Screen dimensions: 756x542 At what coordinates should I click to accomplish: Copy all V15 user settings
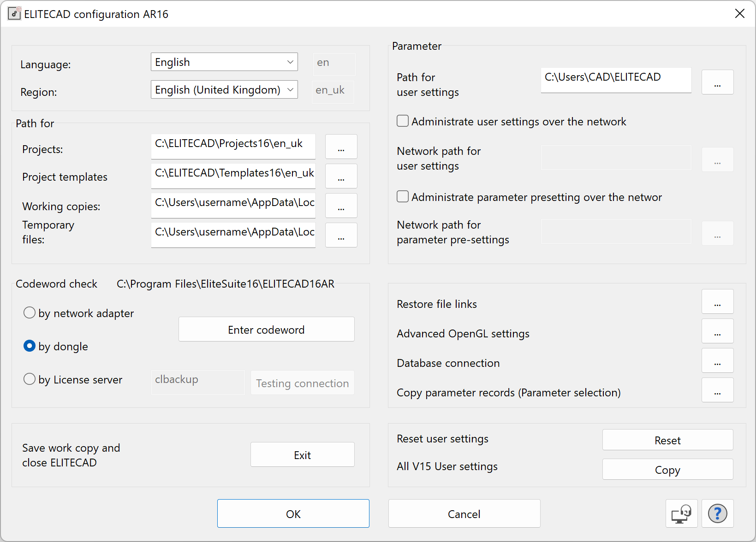click(x=667, y=469)
